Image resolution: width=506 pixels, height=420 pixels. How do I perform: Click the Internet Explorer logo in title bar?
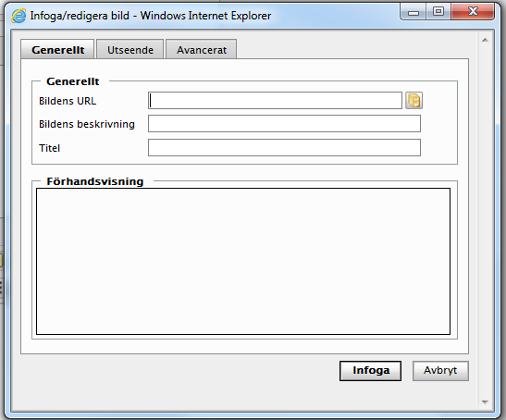pos(19,16)
